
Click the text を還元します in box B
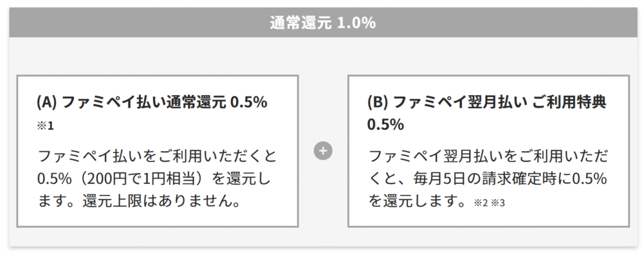[418, 202]
